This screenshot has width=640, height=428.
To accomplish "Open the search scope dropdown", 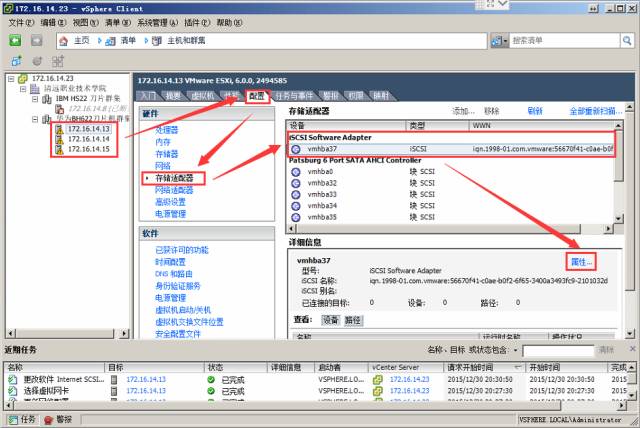I will click(x=500, y=41).
